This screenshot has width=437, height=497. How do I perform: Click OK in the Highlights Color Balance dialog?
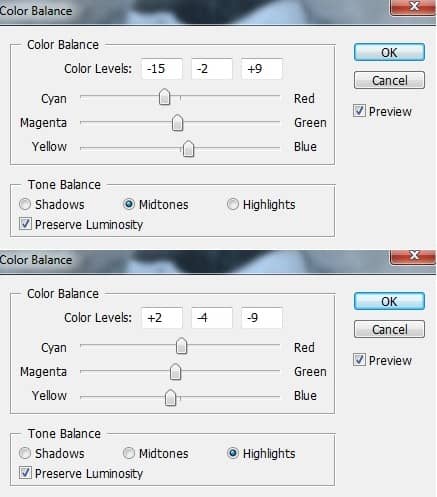tap(389, 301)
